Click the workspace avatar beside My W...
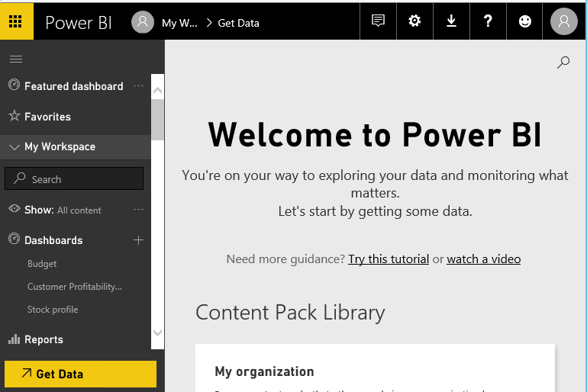This screenshot has height=392, width=587. coord(143,22)
